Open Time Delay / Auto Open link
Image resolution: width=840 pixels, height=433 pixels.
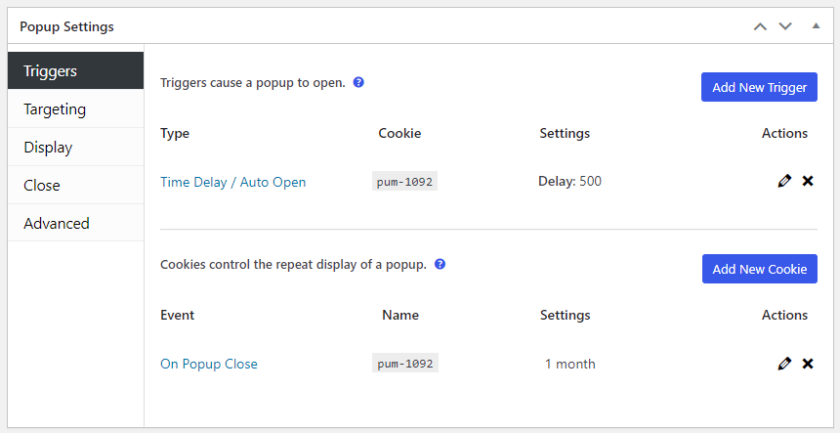[x=233, y=182]
